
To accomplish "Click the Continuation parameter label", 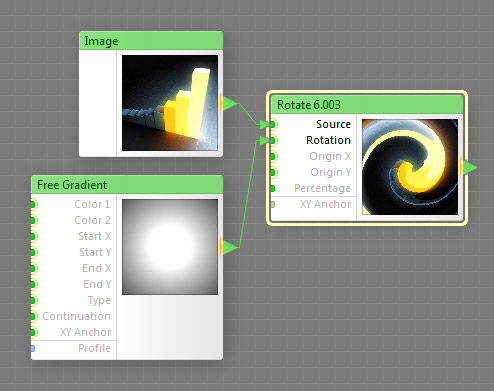I will click(76, 316).
